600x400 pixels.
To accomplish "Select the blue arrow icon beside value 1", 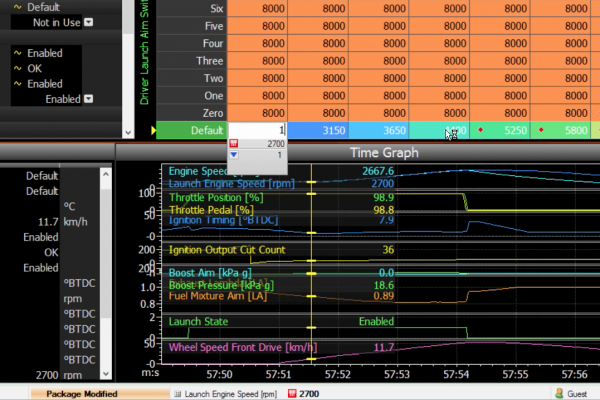I will tap(234, 155).
